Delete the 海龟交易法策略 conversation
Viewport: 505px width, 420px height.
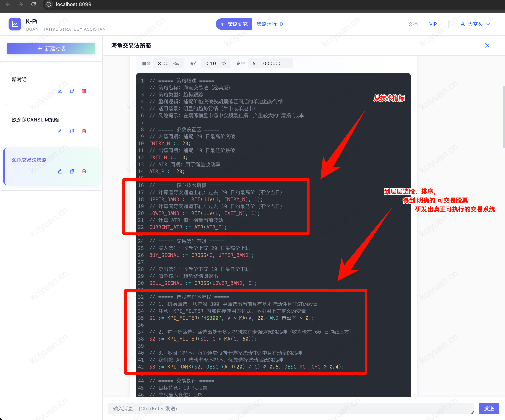pyautogui.click(x=84, y=171)
